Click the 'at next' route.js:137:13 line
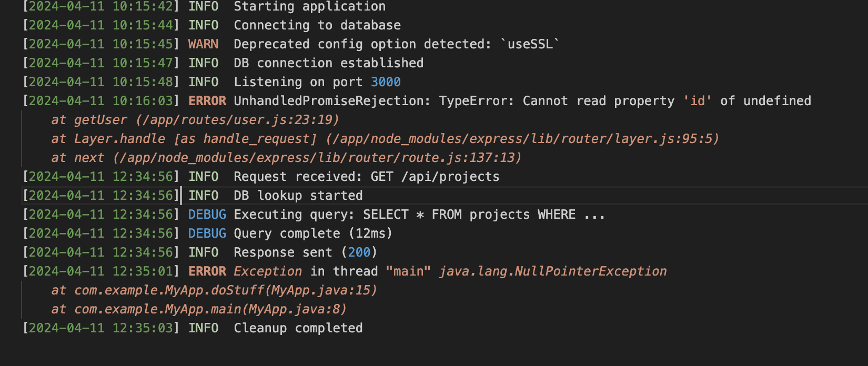The height and width of the screenshot is (366, 868). coord(286,158)
